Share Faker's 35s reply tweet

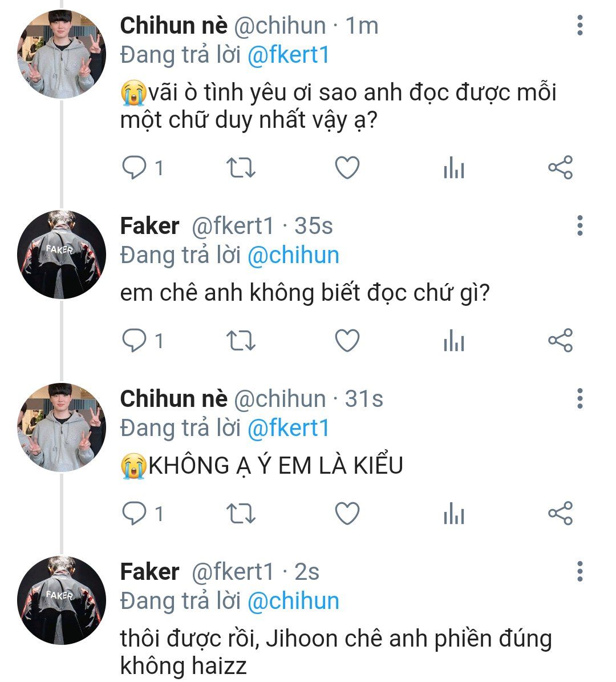pos(560,341)
